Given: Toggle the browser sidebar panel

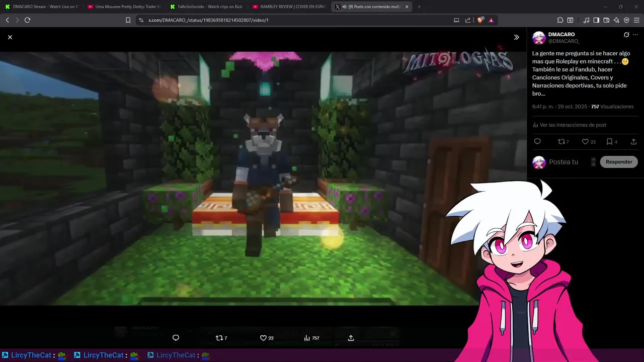Looking at the screenshot, I should click(x=596, y=20).
